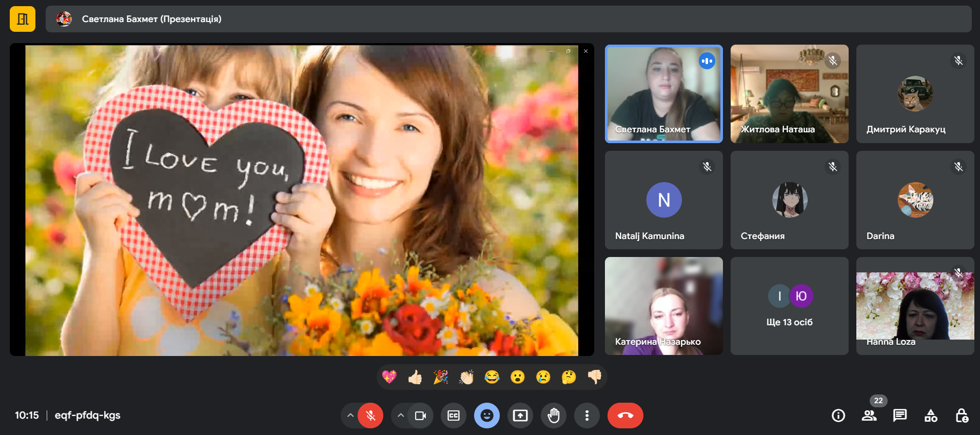Viewport: 980px width, 435px height.
Task: Open the activities panel
Action: click(931, 416)
